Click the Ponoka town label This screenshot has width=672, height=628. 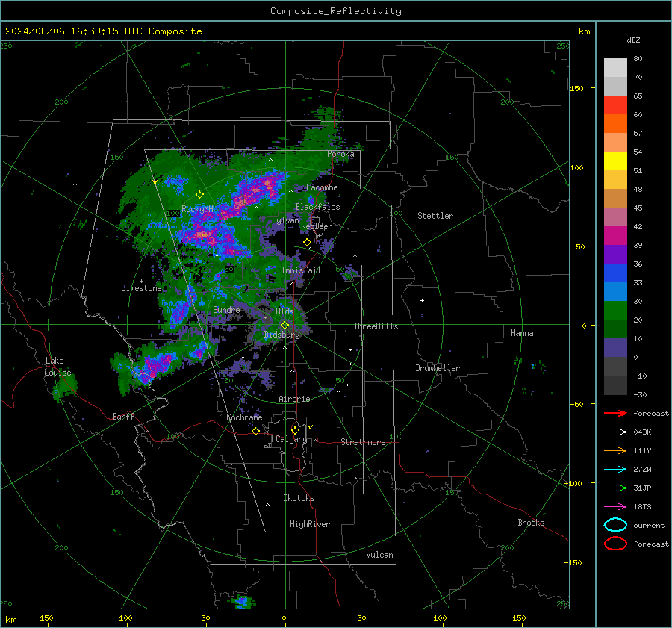[340, 154]
